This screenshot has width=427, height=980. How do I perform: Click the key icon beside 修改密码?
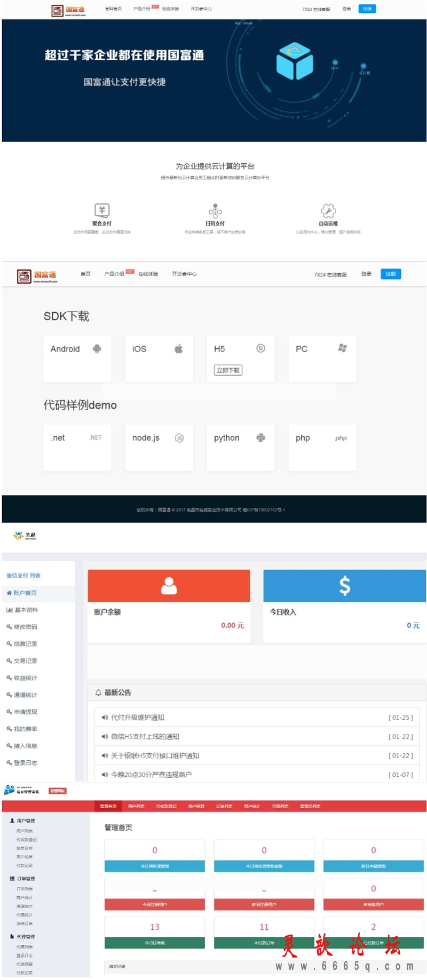pos(9,627)
